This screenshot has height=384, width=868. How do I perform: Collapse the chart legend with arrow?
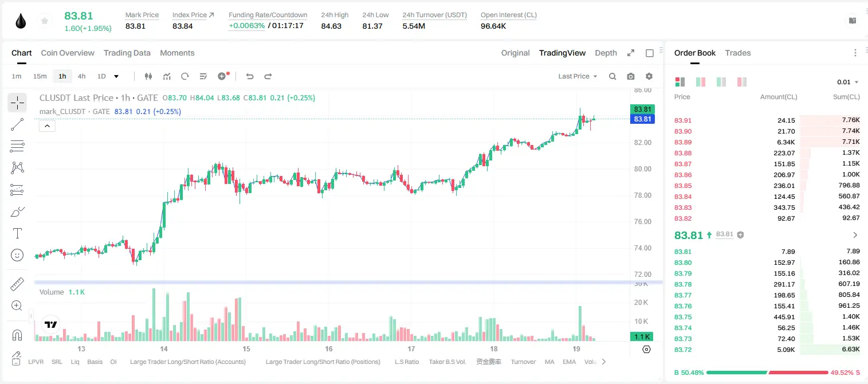point(47,126)
